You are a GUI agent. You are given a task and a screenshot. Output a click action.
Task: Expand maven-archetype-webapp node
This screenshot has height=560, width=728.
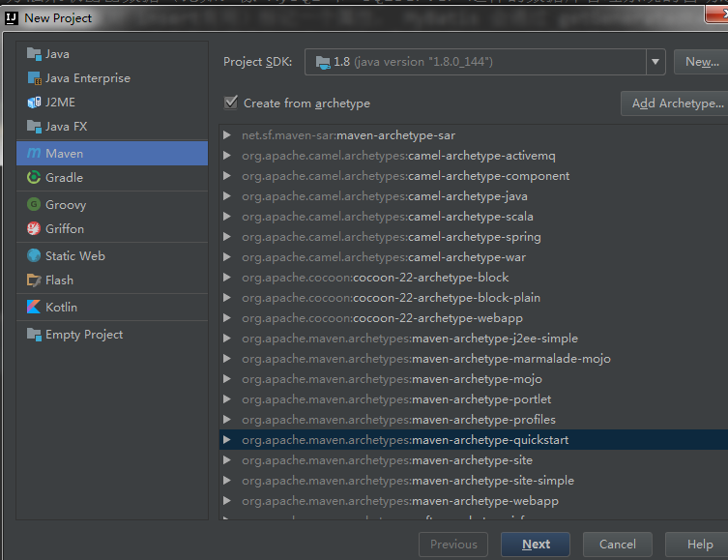click(x=227, y=501)
